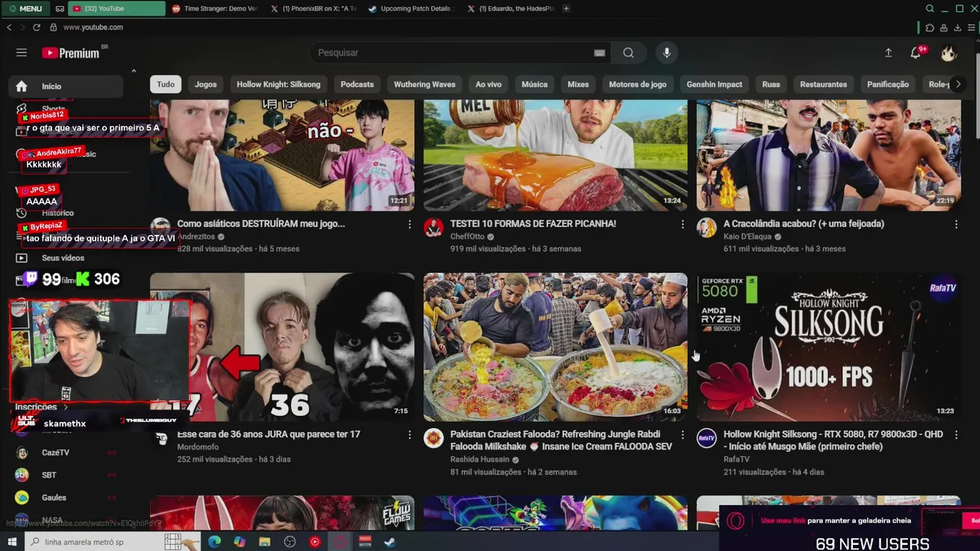Open Microsoft Copilot taskbar icon

[x=240, y=542]
